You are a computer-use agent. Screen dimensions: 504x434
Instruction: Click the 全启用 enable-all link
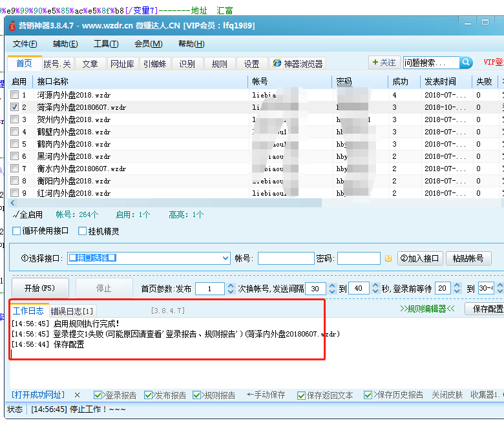pyautogui.click(x=28, y=214)
